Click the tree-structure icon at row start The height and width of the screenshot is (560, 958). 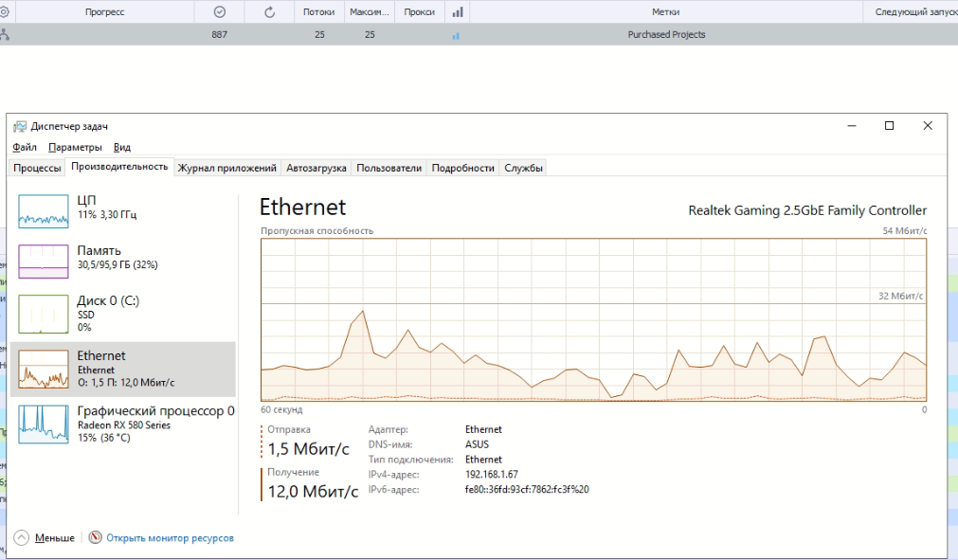tap(4, 35)
